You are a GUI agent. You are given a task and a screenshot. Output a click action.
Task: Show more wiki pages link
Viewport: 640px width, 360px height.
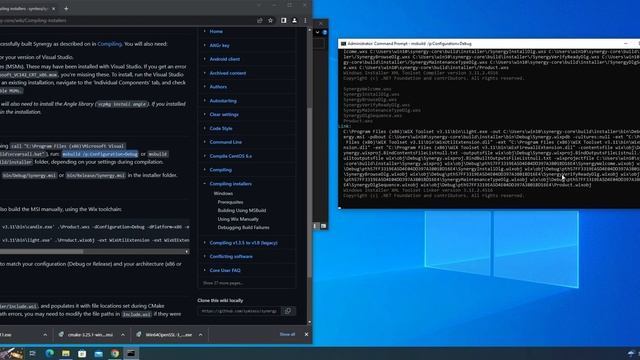click(223, 283)
